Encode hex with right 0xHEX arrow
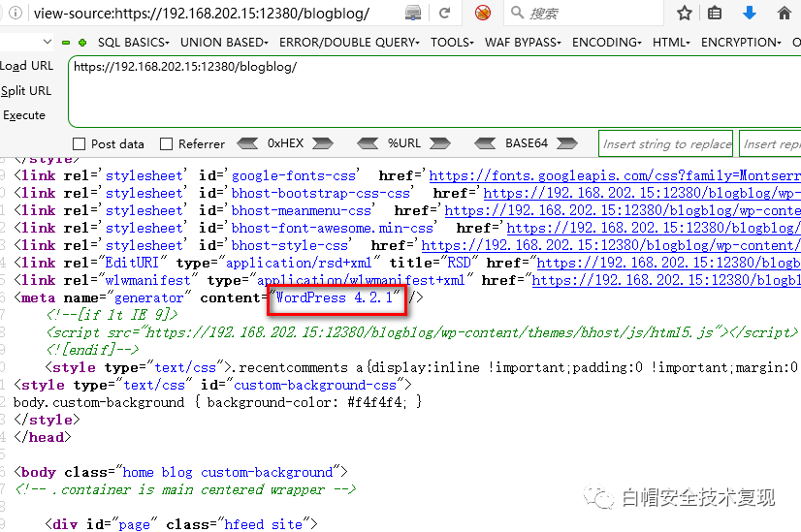This screenshot has height=532, width=801. pos(323,143)
